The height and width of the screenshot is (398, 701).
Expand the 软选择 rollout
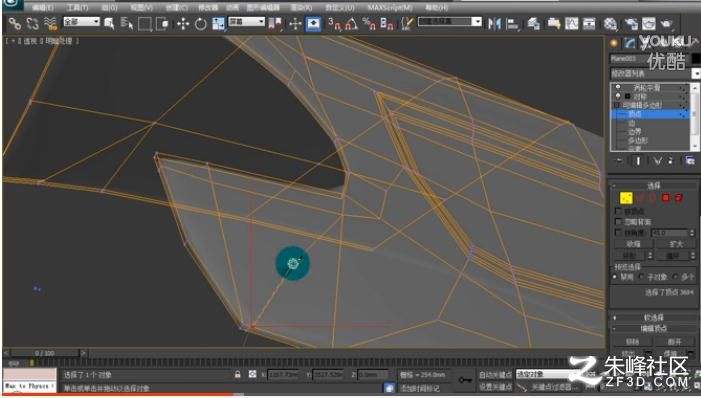654,318
